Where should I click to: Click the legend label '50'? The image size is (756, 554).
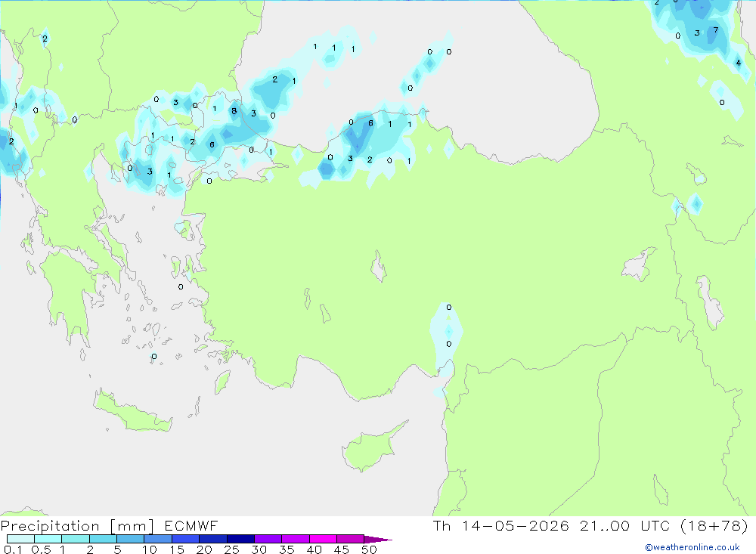(369, 549)
